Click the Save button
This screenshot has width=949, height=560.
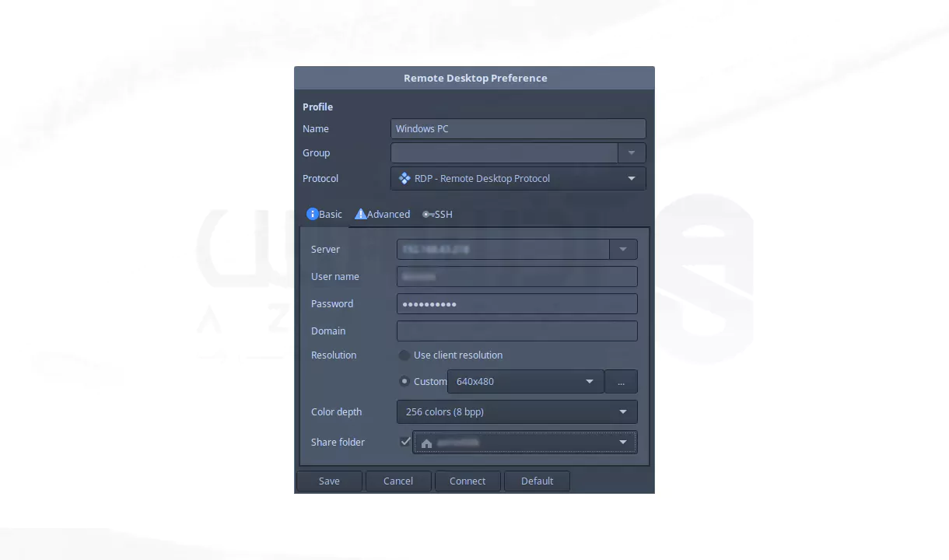pyautogui.click(x=329, y=481)
